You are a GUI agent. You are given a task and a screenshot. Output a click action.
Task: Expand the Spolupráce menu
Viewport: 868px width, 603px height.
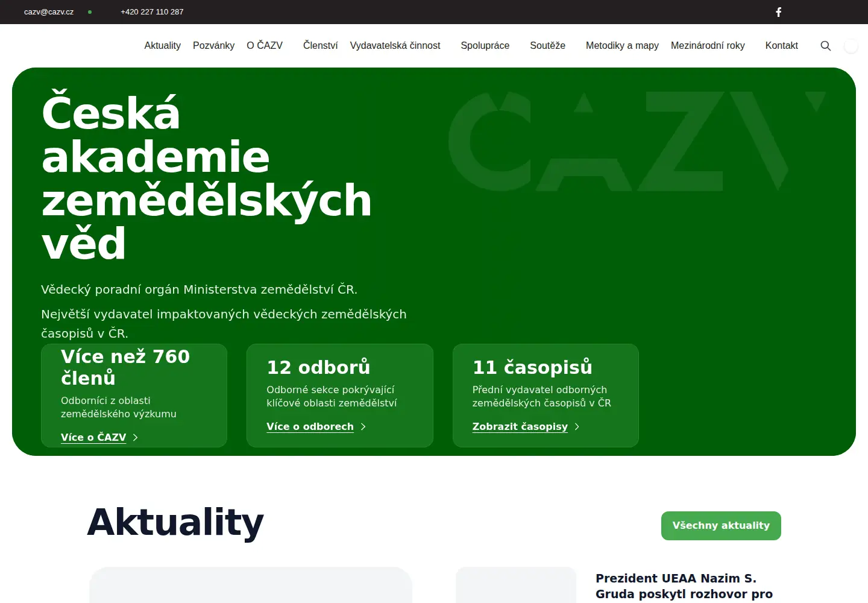(x=485, y=46)
